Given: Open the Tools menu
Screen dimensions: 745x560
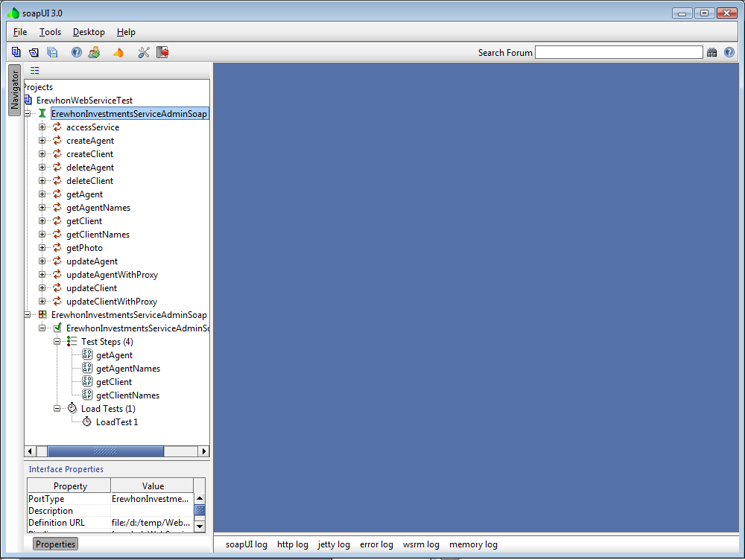Looking at the screenshot, I should tap(50, 32).
